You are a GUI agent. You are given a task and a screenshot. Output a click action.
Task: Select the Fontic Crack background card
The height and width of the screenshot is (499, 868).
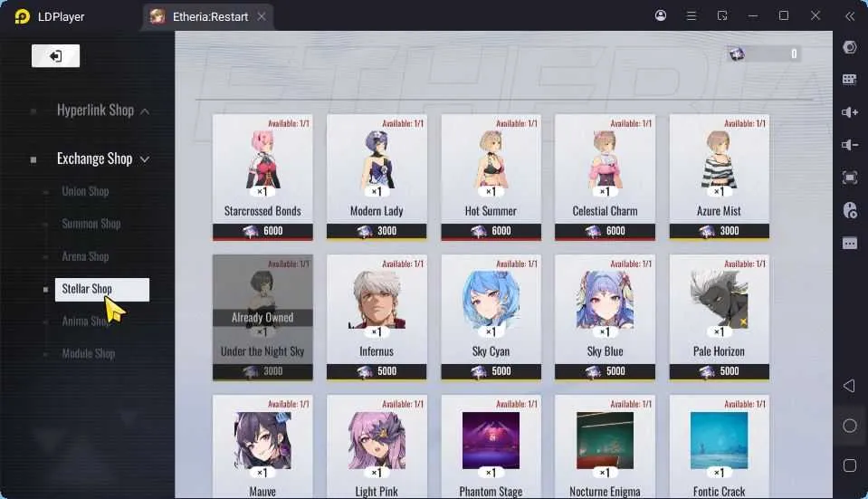click(719, 447)
